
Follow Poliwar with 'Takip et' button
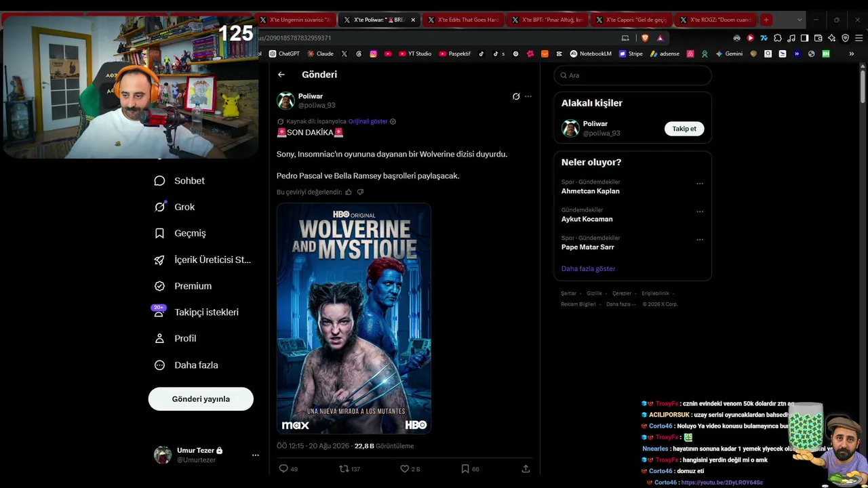coord(684,129)
